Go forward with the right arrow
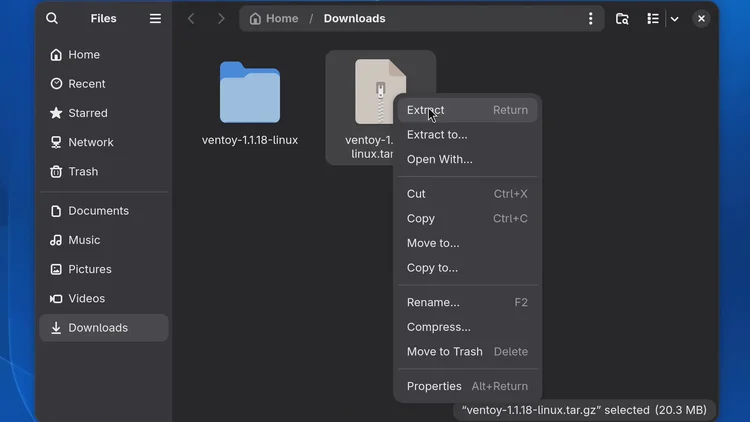The width and height of the screenshot is (750, 422). tap(221, 19)
